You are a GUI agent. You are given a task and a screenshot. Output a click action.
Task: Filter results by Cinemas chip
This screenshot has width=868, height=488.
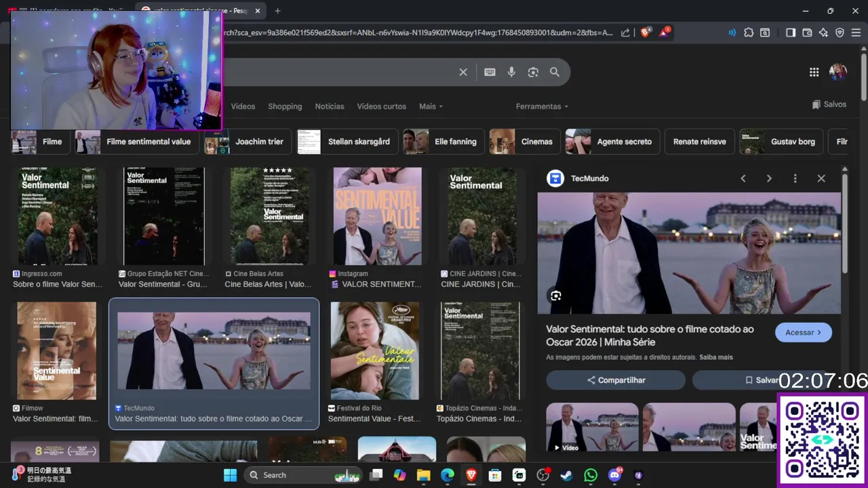click(x=525, y=142)
